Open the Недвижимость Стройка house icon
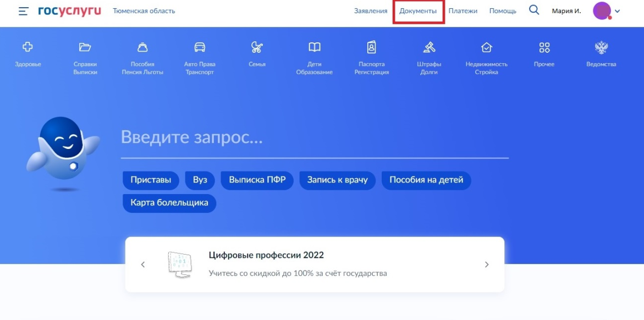 pyautogui.click(x=486, y=48)
